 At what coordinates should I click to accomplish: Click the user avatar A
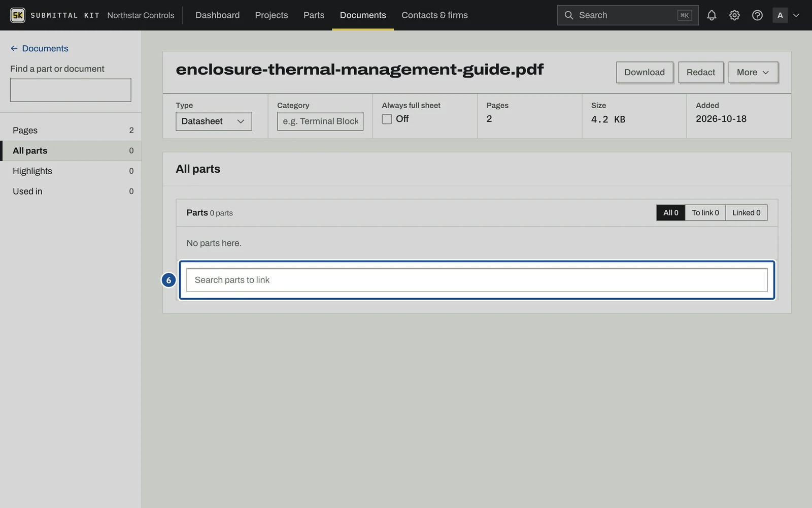[780, 15]
